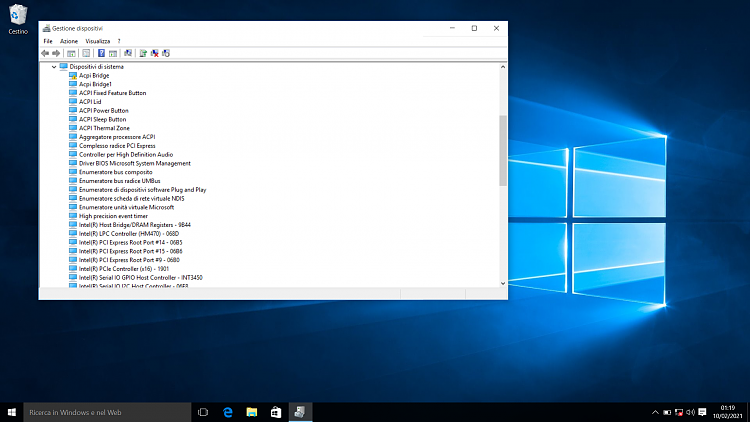Viewport: 750px width, 422px height.
Task: Select Complesso radice PCI Express
Action: tap(117, 145)
